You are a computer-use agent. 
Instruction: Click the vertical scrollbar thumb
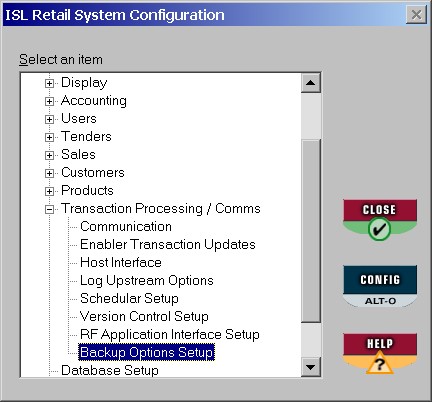pos(311,231)
